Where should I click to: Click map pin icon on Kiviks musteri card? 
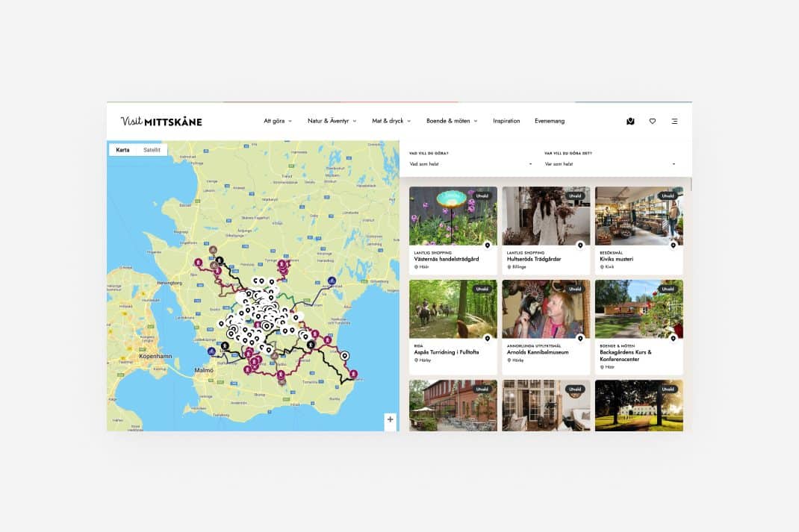tap(673, 245)
